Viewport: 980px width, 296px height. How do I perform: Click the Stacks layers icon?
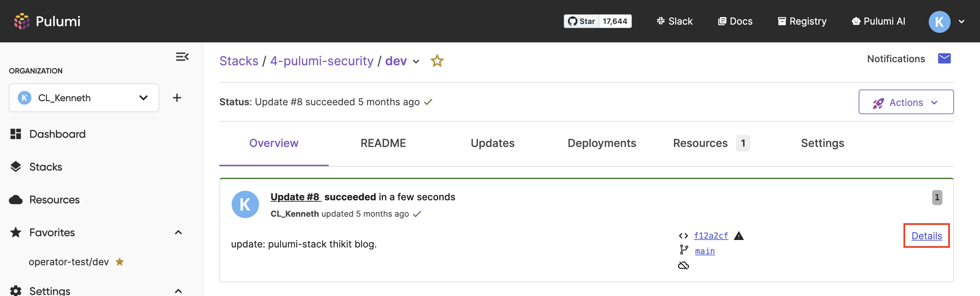pos(16,167)
